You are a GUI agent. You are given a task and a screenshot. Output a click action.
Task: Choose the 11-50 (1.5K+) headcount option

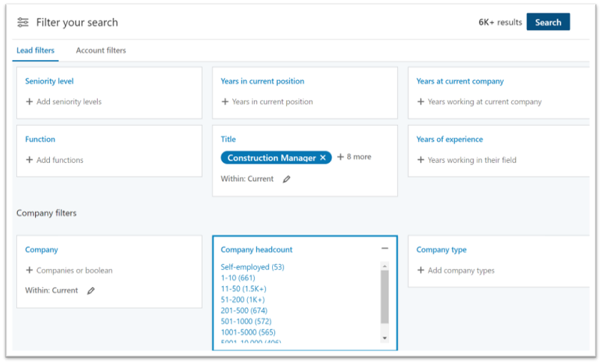click(244, 288)
